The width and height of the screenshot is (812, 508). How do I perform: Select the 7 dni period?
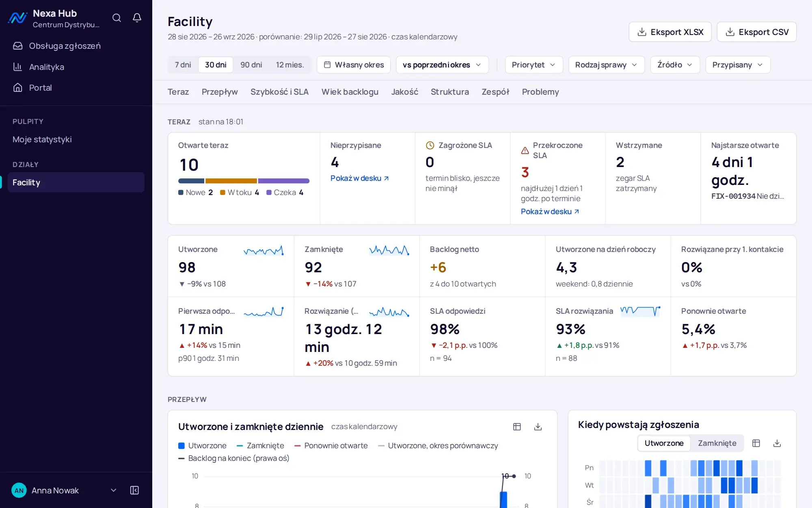tap(183, 65)
